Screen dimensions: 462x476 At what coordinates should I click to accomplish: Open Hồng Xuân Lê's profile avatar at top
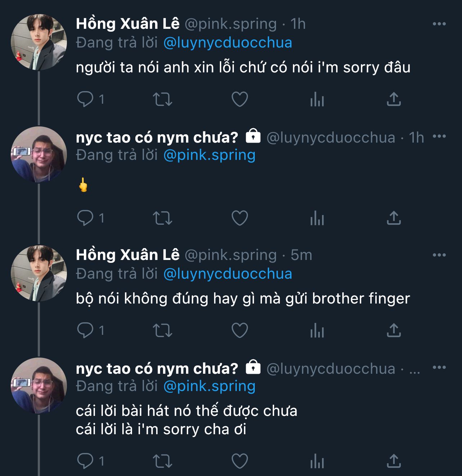pyautogui.click(x=39, y=42)
